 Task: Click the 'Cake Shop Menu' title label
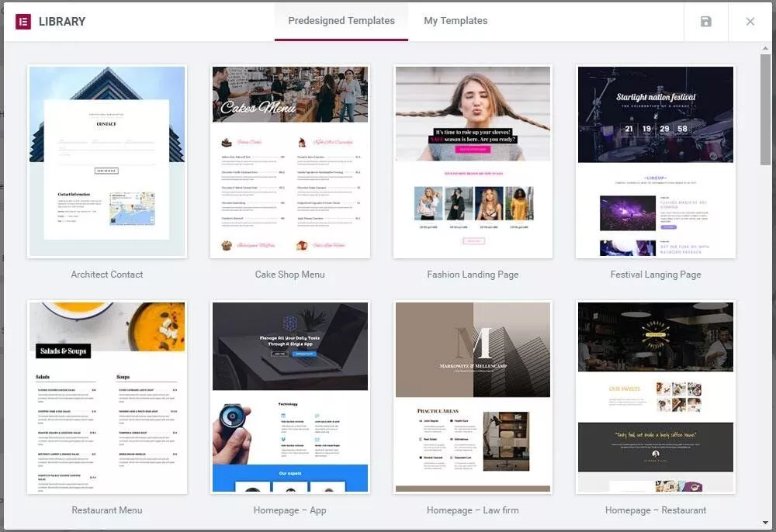(290, 275)
